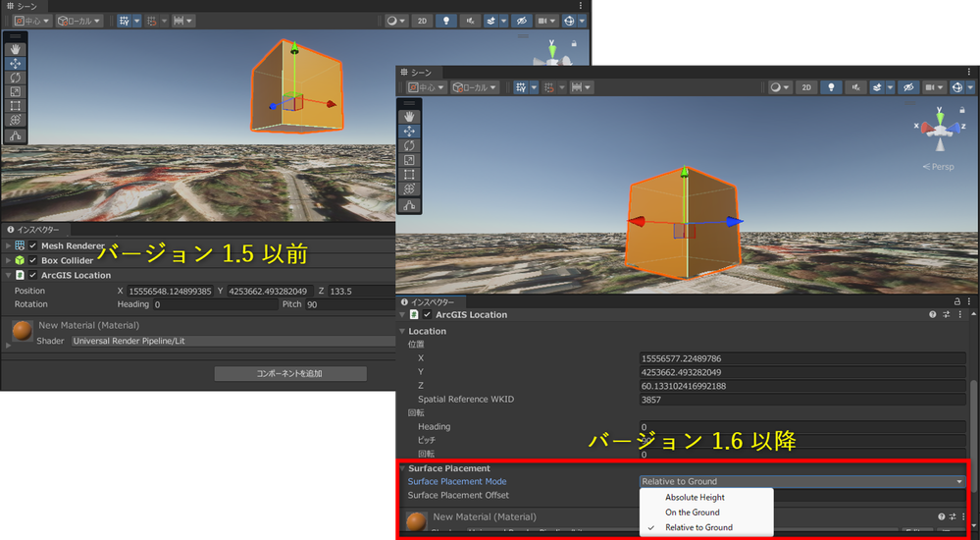Click green Y-axis cone of version 1.6 orientation gizmo
The height and width of the screenshot is (540, 980).
[940, 118]
